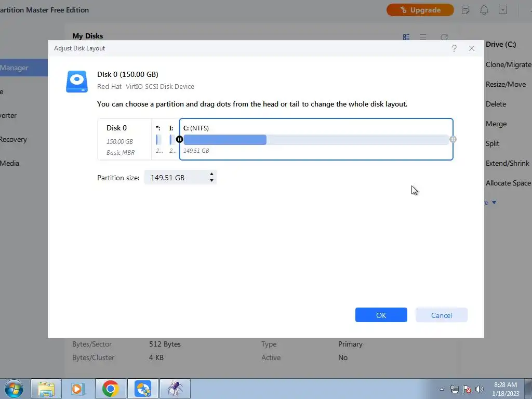Click the 4 KB cluster value

[156, 357]
